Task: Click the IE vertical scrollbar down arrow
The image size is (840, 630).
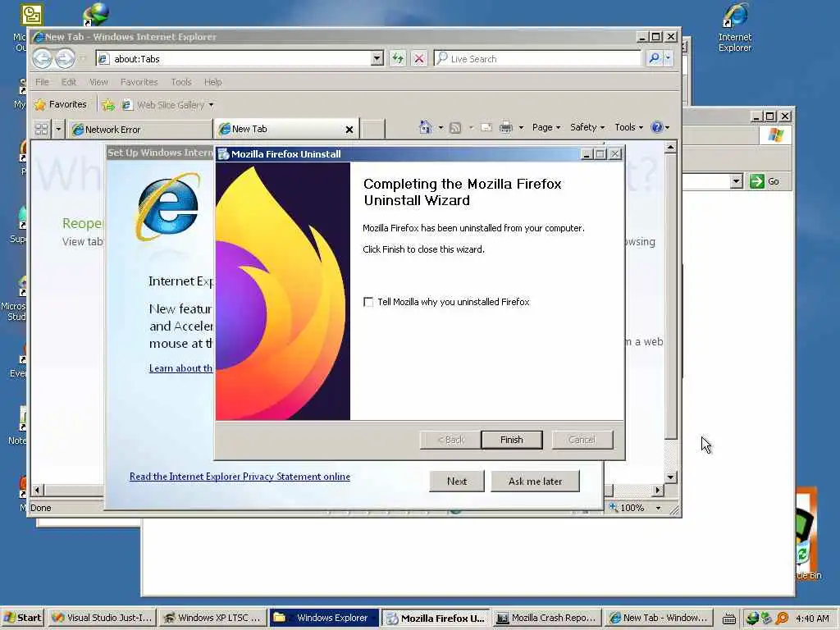Action: (x=670, y=477)
